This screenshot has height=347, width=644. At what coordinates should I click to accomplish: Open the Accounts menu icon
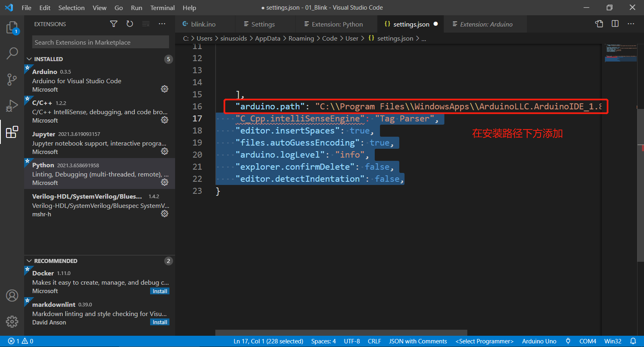tap(12, 296)
